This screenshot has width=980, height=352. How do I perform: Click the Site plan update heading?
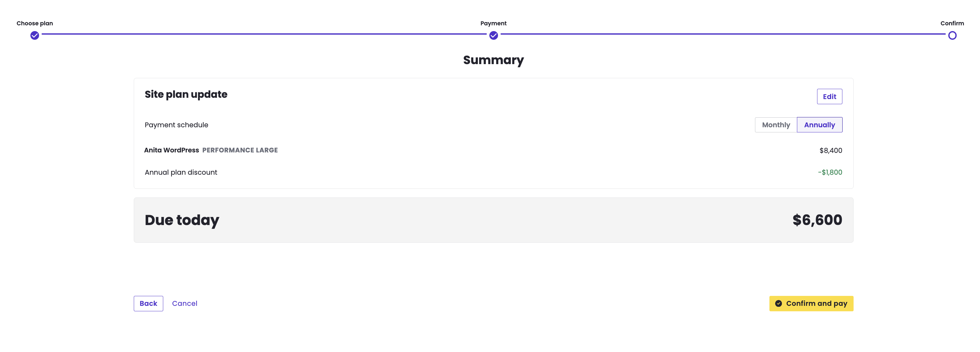coord(186,95)
